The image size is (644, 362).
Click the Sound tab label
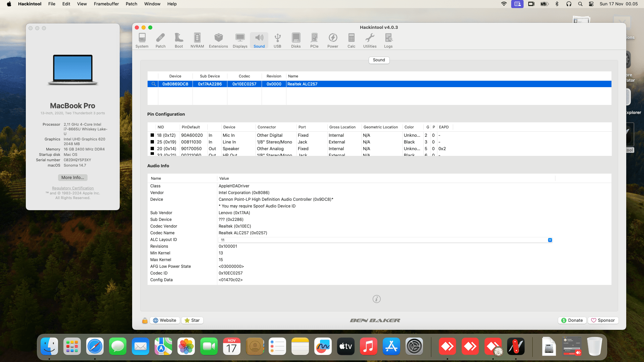[x=379, y=60]
